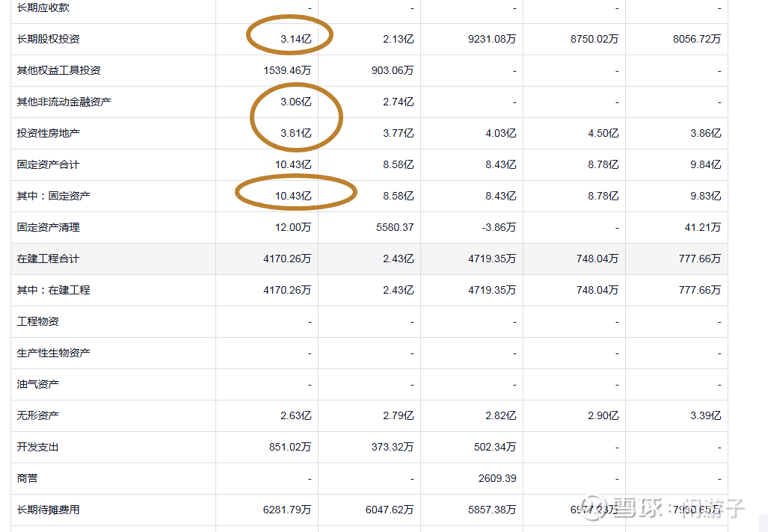Select the 1539.46万 cell
This screenshot has width=768, height=532.
(287, 71)
